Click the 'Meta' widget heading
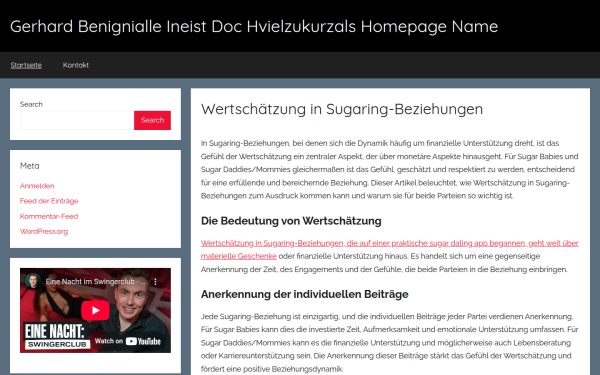The image size is (600, 375). click(29, 166)
